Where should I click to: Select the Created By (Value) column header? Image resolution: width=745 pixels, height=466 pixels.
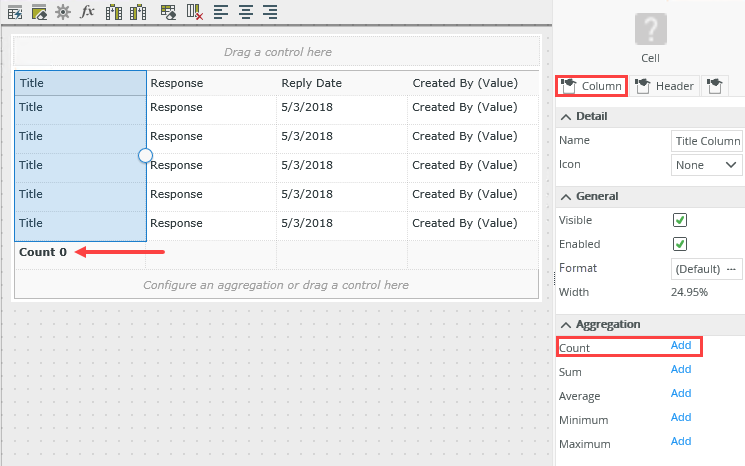coord(473,83)
